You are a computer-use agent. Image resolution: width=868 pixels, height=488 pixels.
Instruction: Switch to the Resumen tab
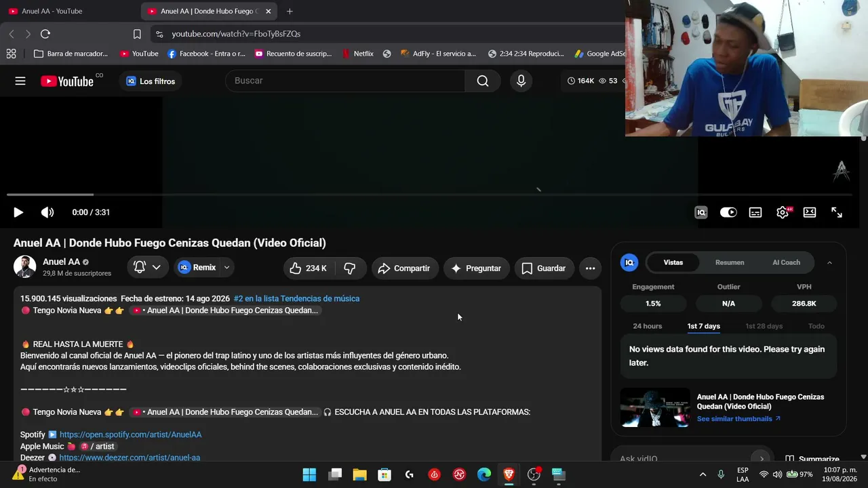[730, 262]
